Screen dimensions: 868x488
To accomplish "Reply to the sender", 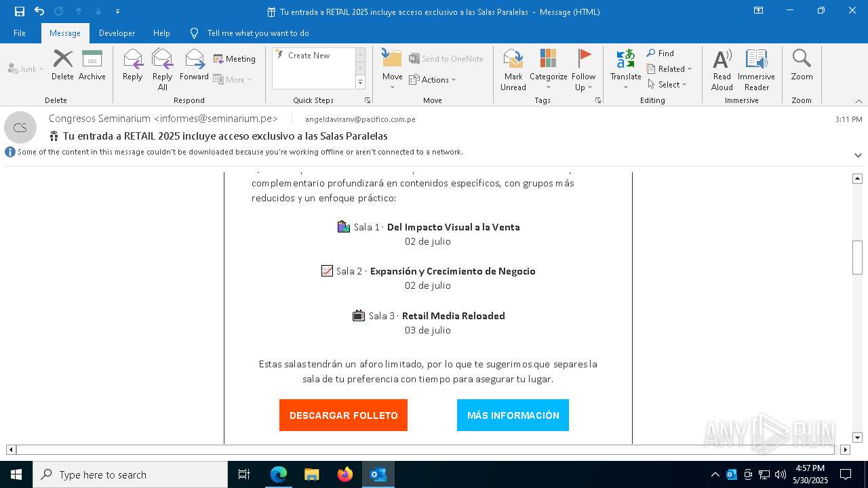I will click(x=133, y=66).
